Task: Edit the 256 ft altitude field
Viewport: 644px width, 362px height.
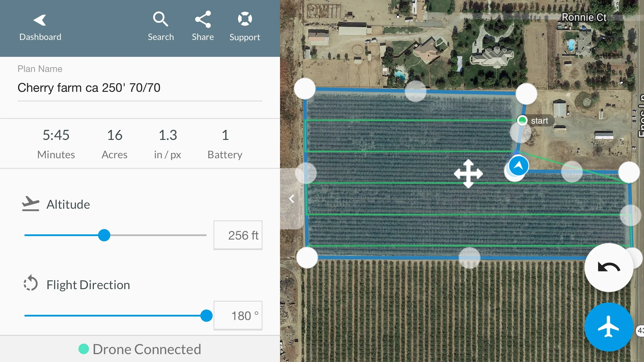Action: (238, 235)
